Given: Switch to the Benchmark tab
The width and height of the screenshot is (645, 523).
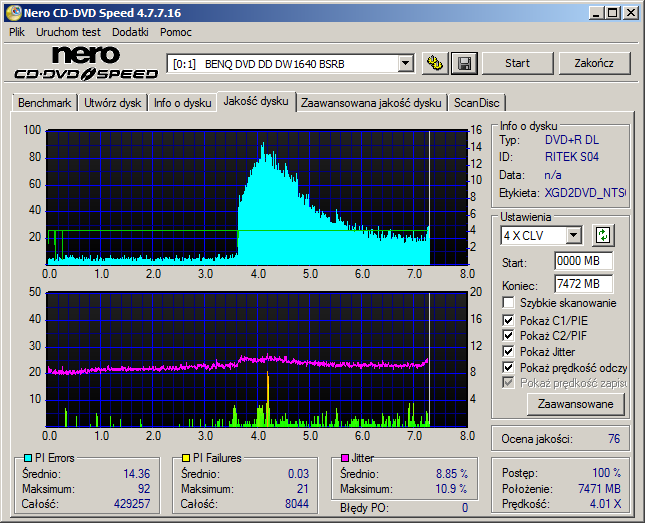Looking at the screenshot, I should pos(44,103).
